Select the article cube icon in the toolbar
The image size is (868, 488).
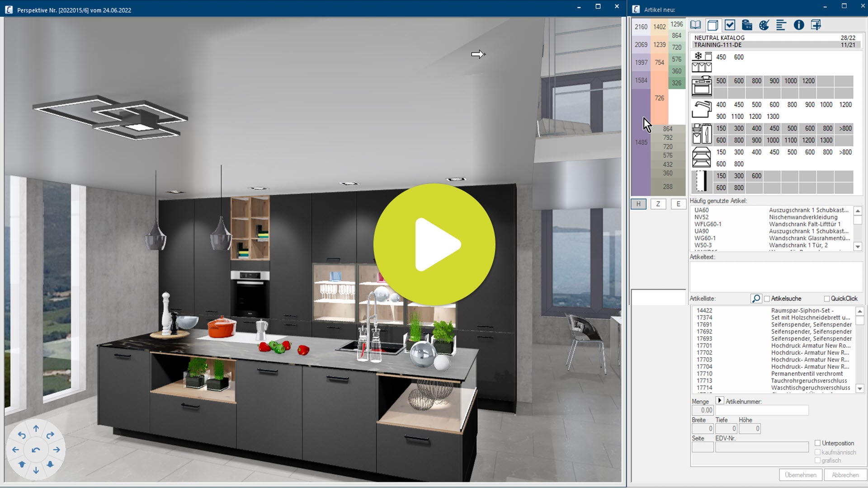713,25
